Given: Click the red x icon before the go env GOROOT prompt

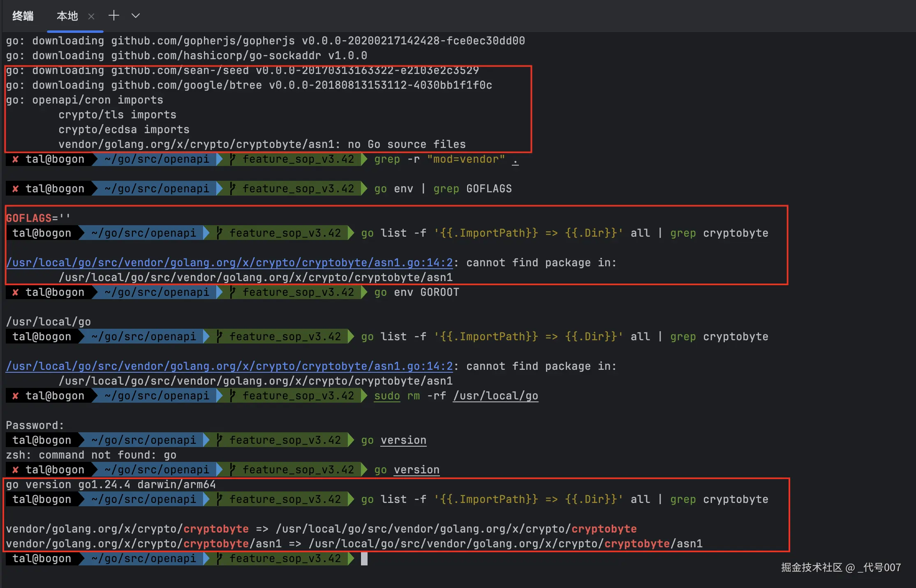Looking at the screenshot, I should 15,292.
